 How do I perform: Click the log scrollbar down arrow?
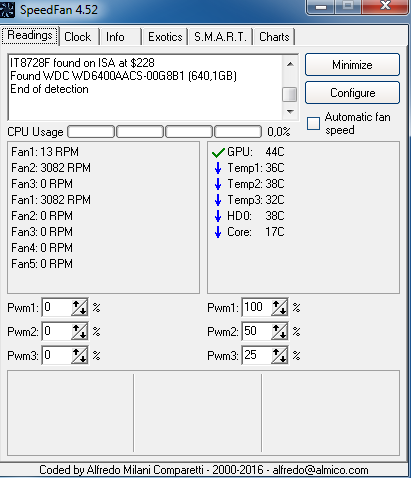290,111
